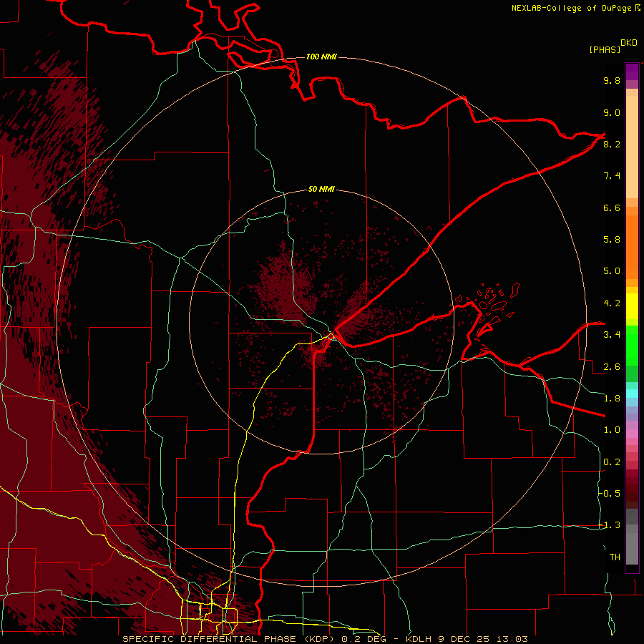644x644 pixels.
Task: Click the TH label on the scale
Action: [615, 557]
